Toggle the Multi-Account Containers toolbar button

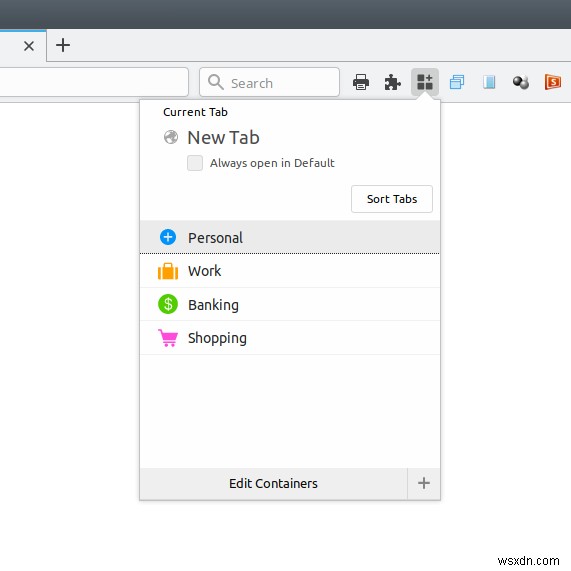click(425, 82)
